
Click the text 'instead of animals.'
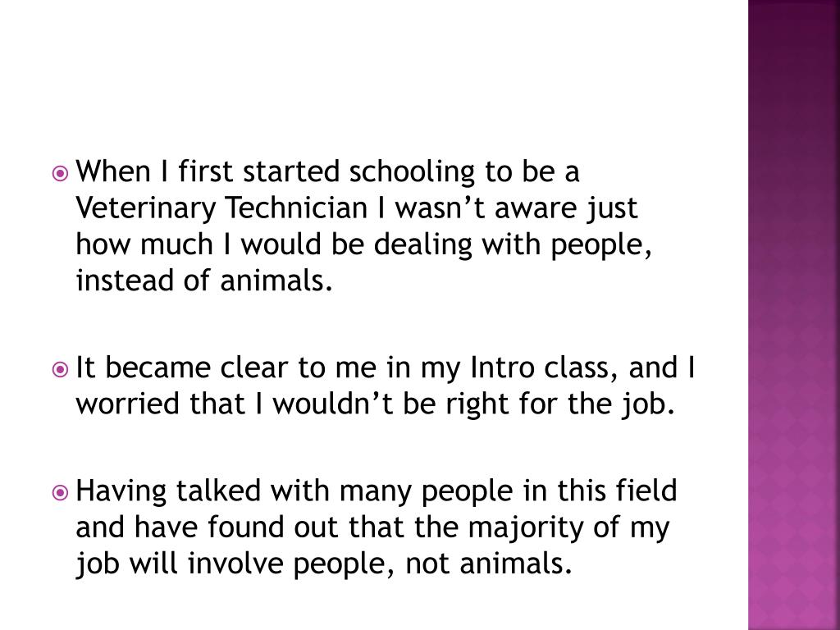click(205, 281)
